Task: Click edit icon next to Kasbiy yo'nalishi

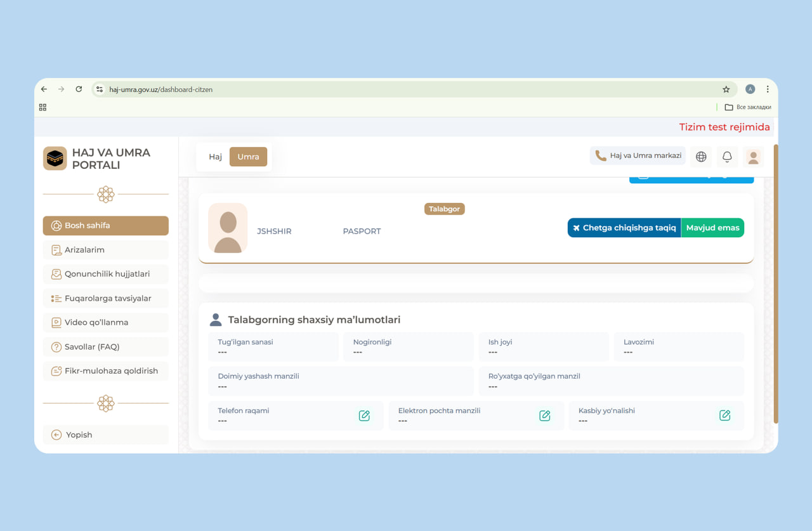Action: click(x=724, y=416)
